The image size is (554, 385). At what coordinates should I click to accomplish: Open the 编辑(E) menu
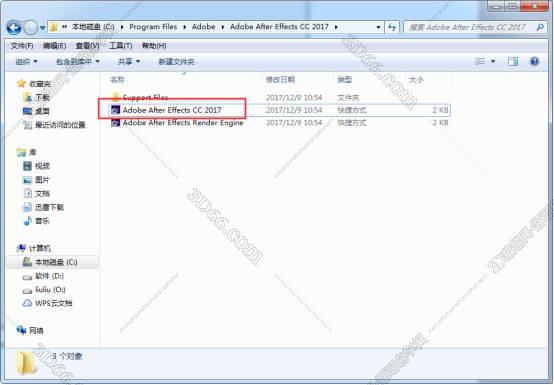(x=54, y=46)
